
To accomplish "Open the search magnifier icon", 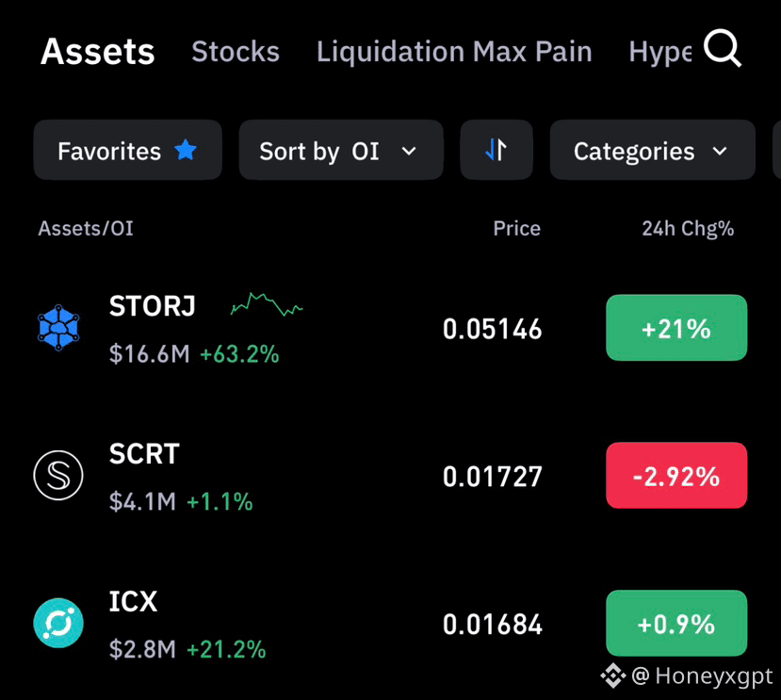I will click(723, 48).
